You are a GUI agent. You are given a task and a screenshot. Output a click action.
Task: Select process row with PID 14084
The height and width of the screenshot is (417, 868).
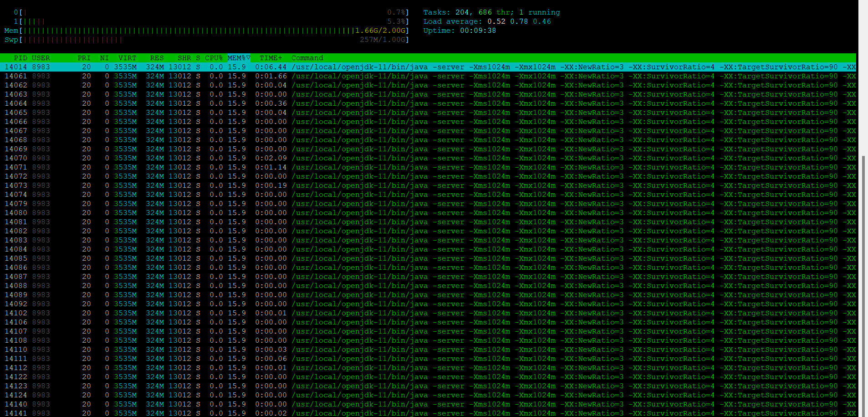click(x=428, y=249)
